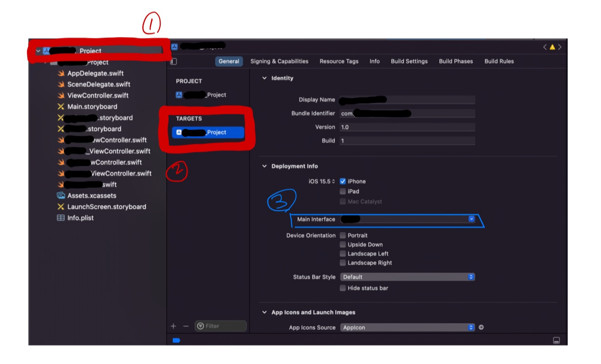Click the Filter text field
The width and height of the screenshot is (601, 364).
tap(221, 326)
